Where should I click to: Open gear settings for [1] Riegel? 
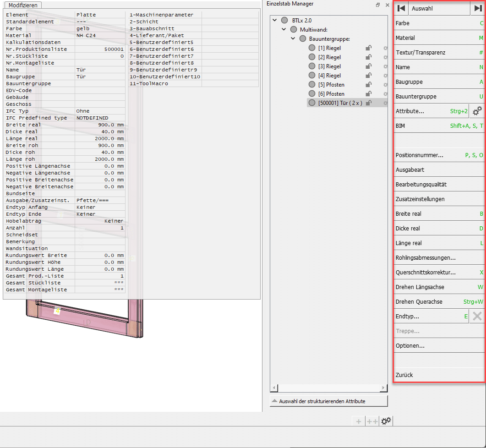click(x=385, y=48)
